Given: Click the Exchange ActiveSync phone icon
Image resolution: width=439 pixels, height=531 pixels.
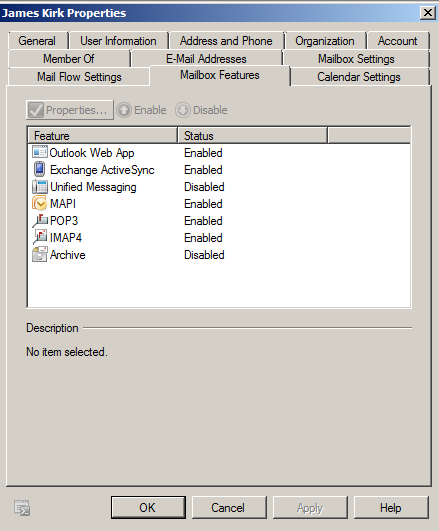Looking at the screenshot, I should click(40, 169).
